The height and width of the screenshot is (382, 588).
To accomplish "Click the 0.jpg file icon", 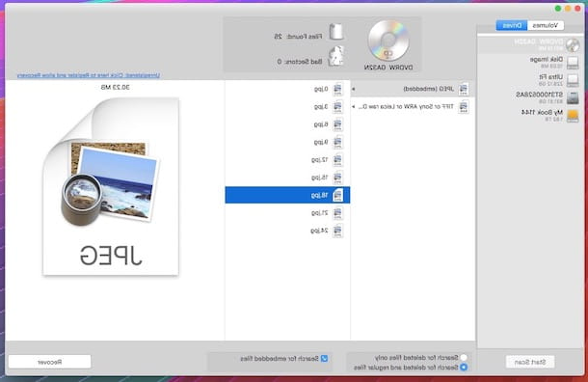I will tap(337, 89).
